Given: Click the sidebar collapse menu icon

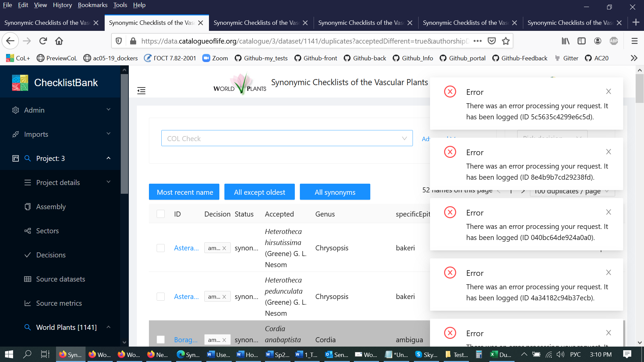Looking at the screenshot, I should (141, 90).
